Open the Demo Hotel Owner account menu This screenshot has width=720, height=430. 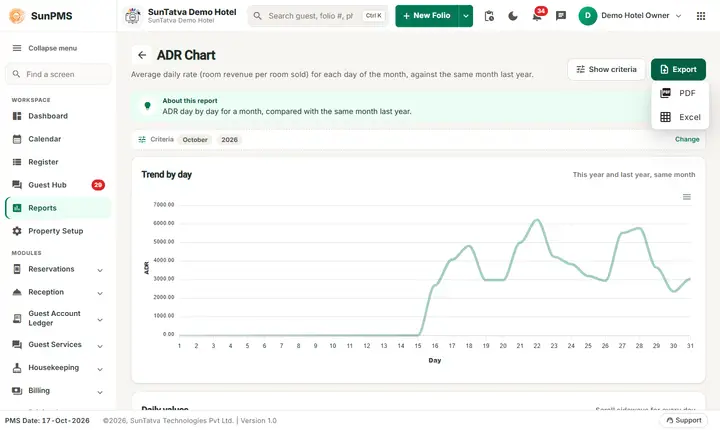point(630,16)
